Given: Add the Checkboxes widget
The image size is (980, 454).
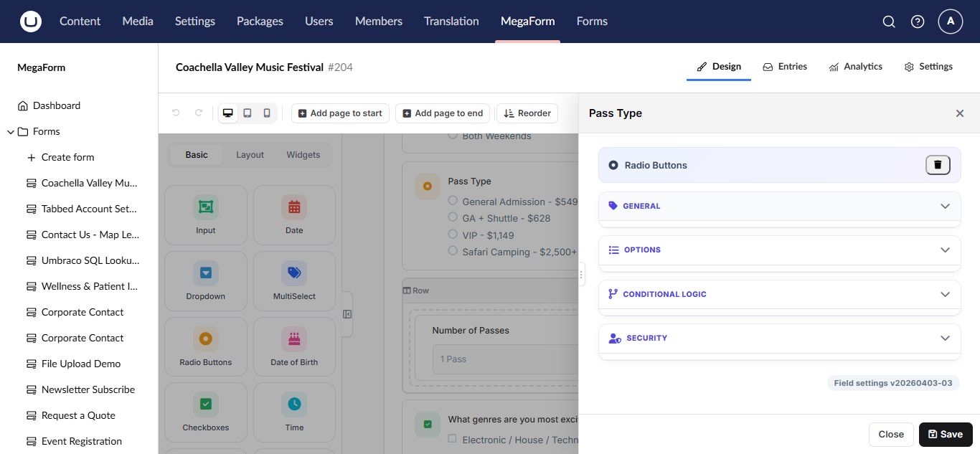Looking at the screenshot, I should 206,412.
